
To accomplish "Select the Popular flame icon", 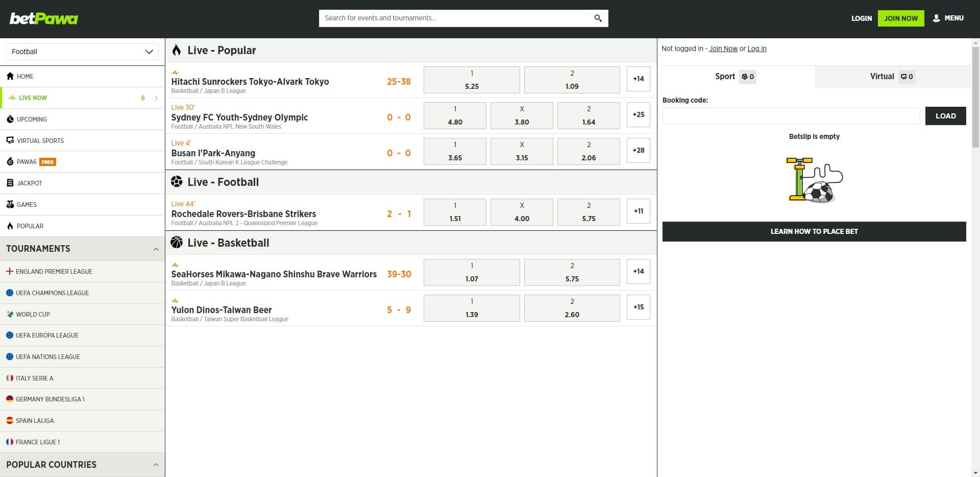I will click(x=10, y=226).
